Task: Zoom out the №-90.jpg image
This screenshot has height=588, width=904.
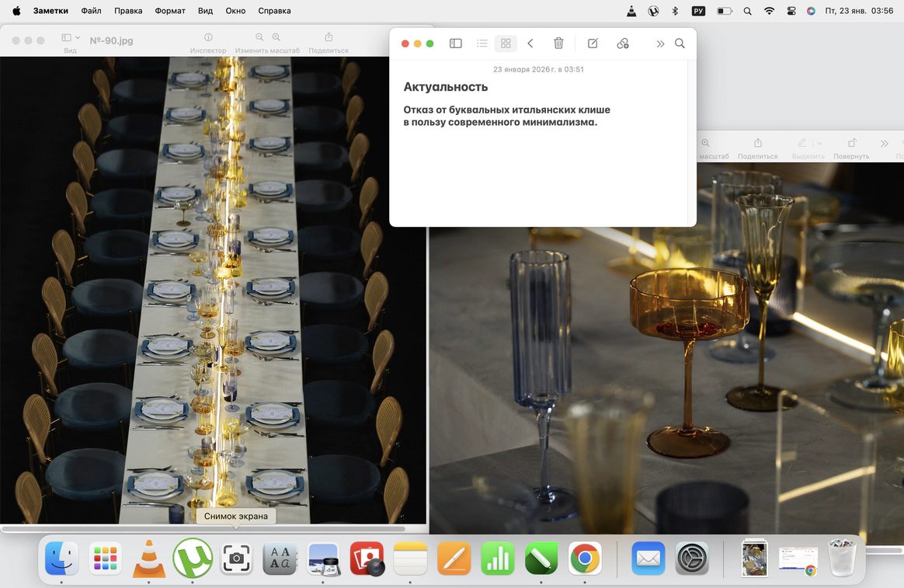Action: point(259,37)
